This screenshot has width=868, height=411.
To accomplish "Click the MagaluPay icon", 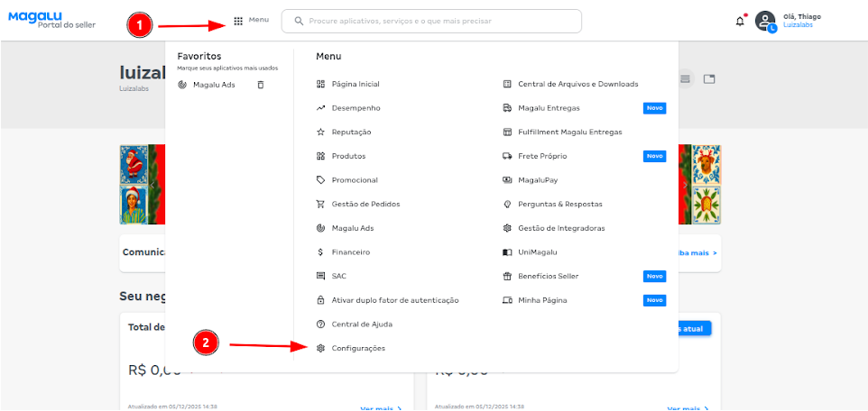I will [506, 179].
